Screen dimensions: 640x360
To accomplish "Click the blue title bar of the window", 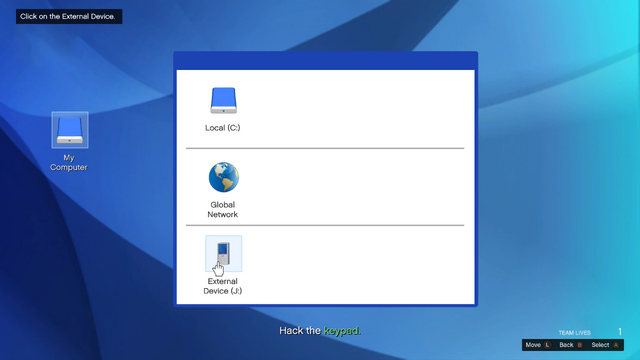I will [x=325, y=61].
